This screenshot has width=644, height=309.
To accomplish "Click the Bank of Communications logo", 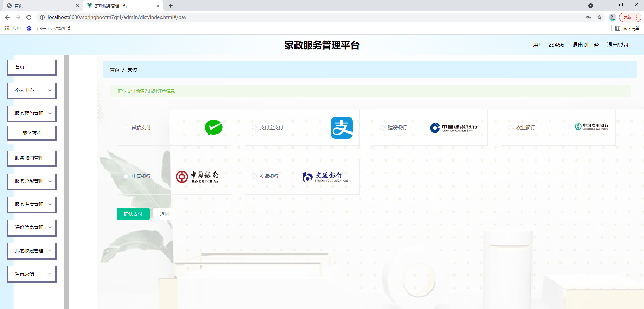I will pos(326,176).
